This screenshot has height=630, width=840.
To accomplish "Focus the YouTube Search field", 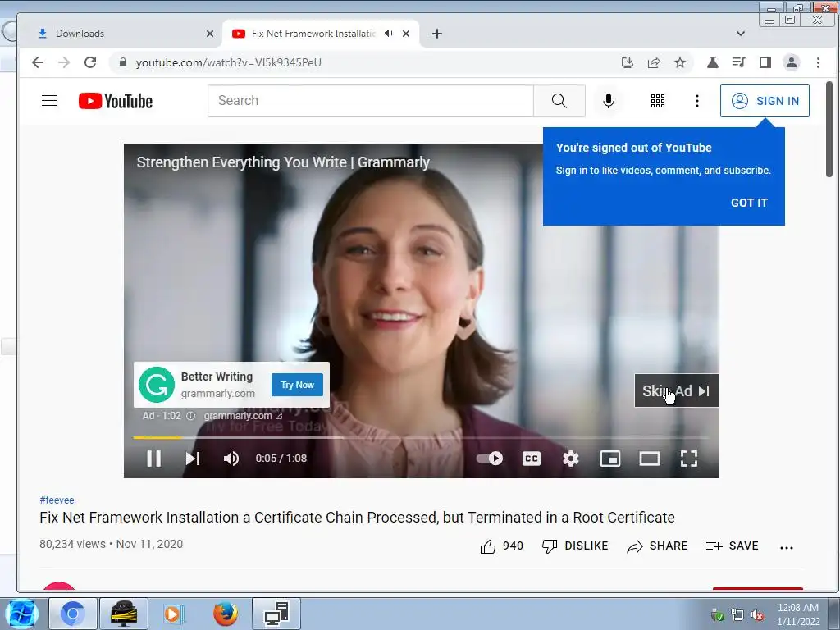I will point(371,101).
